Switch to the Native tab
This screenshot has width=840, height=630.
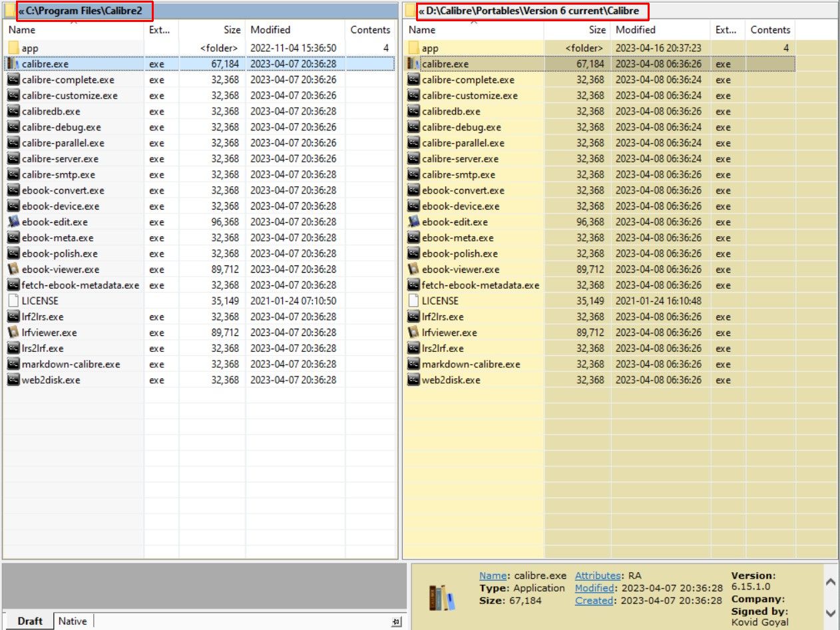point(73,621)
